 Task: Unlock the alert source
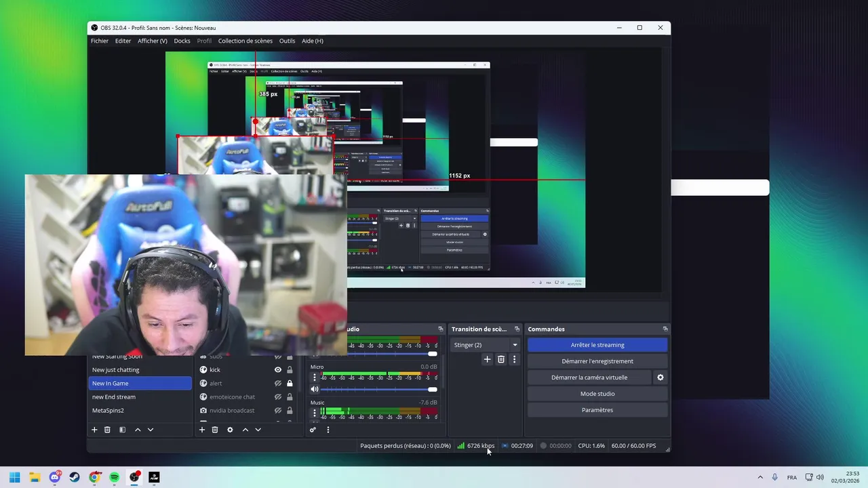tap(290, 383)
